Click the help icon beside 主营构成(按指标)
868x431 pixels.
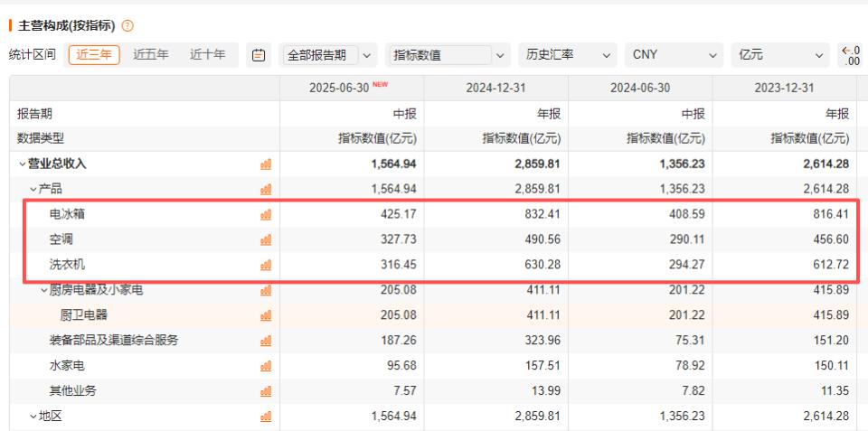click(127, 23)
